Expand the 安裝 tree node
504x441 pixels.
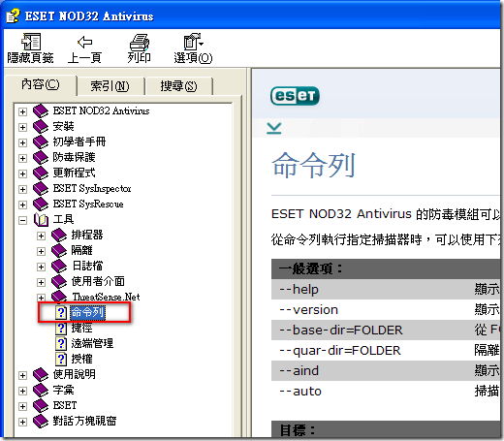(x=22, y=127)
